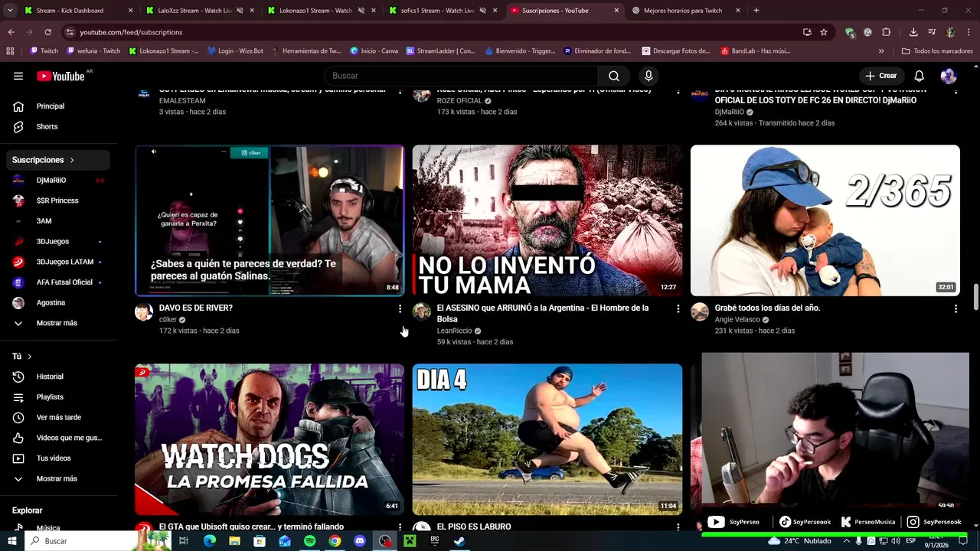Show hidden system tray icons
Viewport: 980px width, 551px height.
click(x=847, y=541)
